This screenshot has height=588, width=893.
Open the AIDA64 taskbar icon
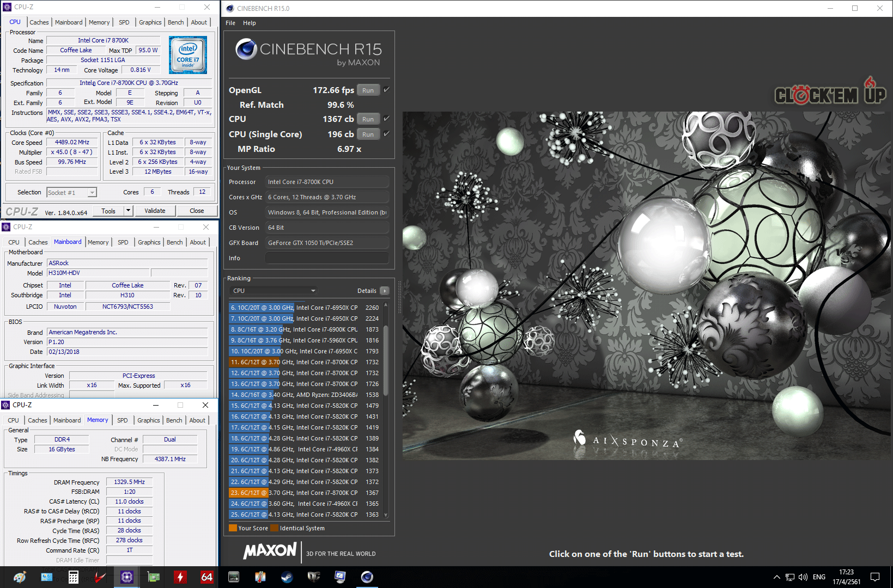tap(206, 577)
